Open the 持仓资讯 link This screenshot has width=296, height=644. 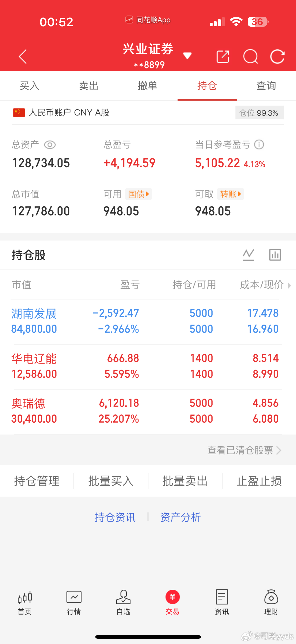tap(115, 517)
